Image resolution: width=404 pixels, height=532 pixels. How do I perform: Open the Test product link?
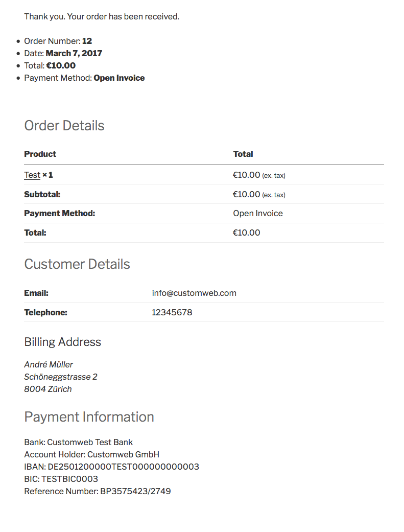[x=32, y=175]
